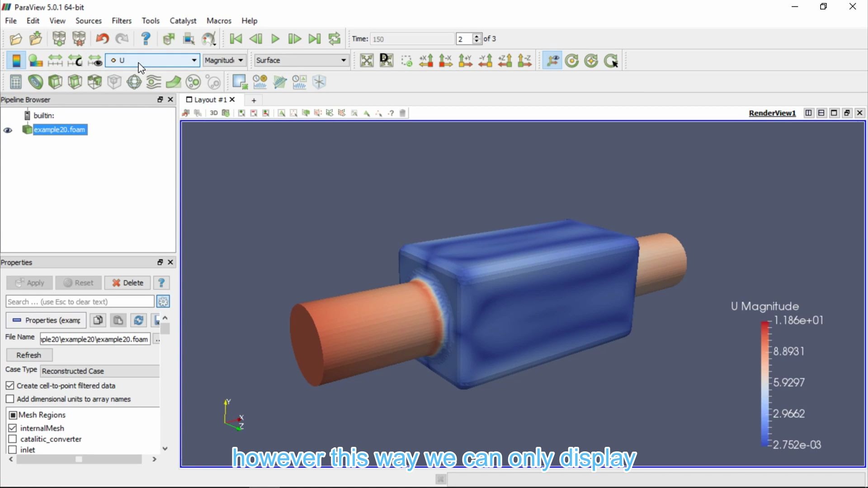The height and width of the screenshot is (488, 868).
Task: Click the Reset Camera icon
Action: (x=367, y=61)
